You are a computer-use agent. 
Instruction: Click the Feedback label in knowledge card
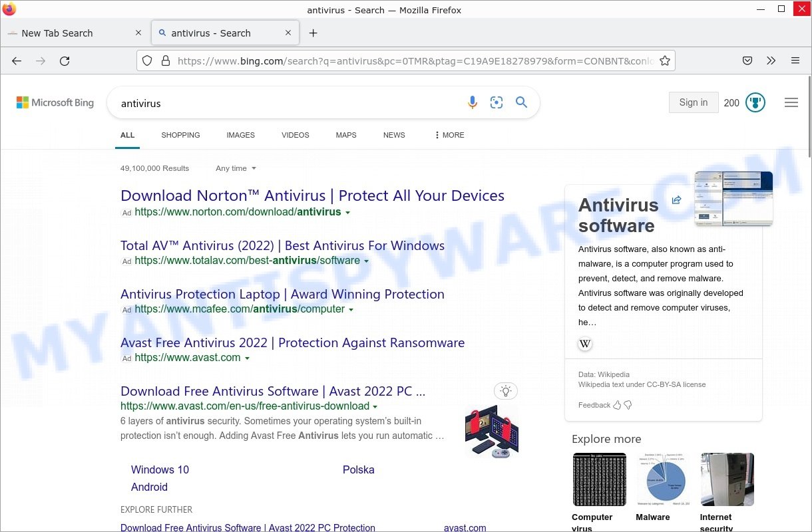pos(594,405)
